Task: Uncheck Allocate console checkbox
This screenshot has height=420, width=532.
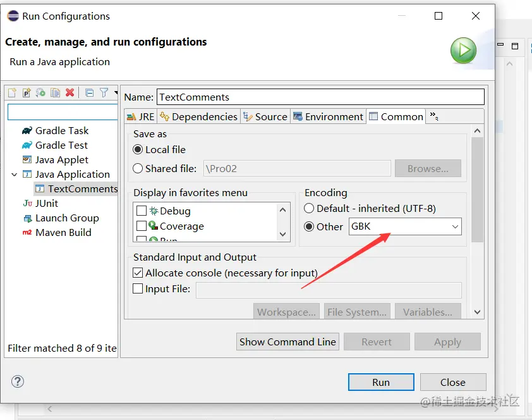Action: point(138,273)
